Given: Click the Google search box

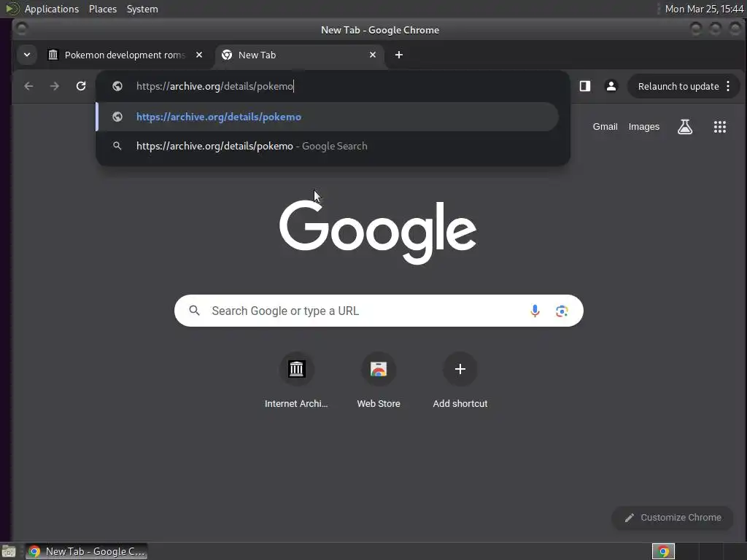Looking at the screenshot, I should (379, 311).
